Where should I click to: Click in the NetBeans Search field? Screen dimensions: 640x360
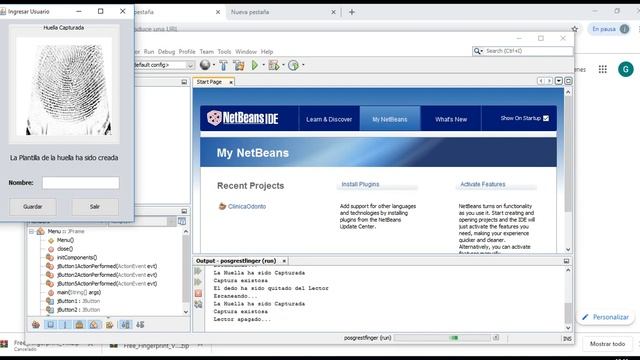pos(528,51)
